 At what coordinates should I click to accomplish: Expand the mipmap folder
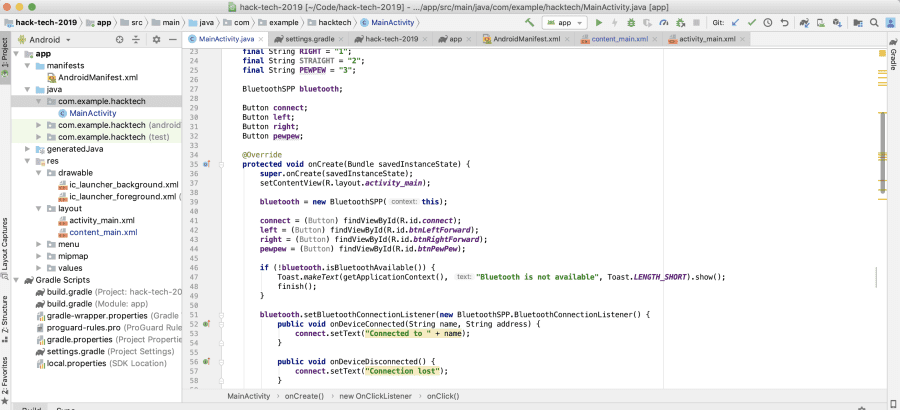[38, 256]
